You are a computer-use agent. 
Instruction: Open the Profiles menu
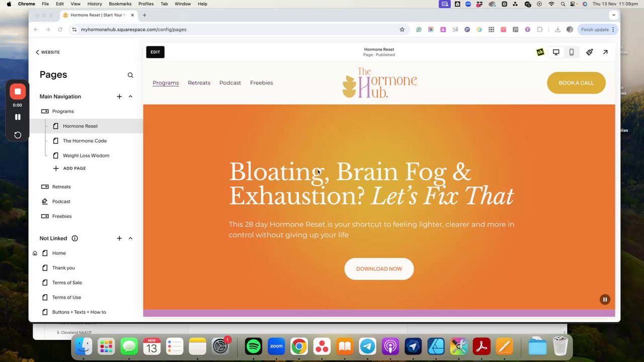(146, 4)
